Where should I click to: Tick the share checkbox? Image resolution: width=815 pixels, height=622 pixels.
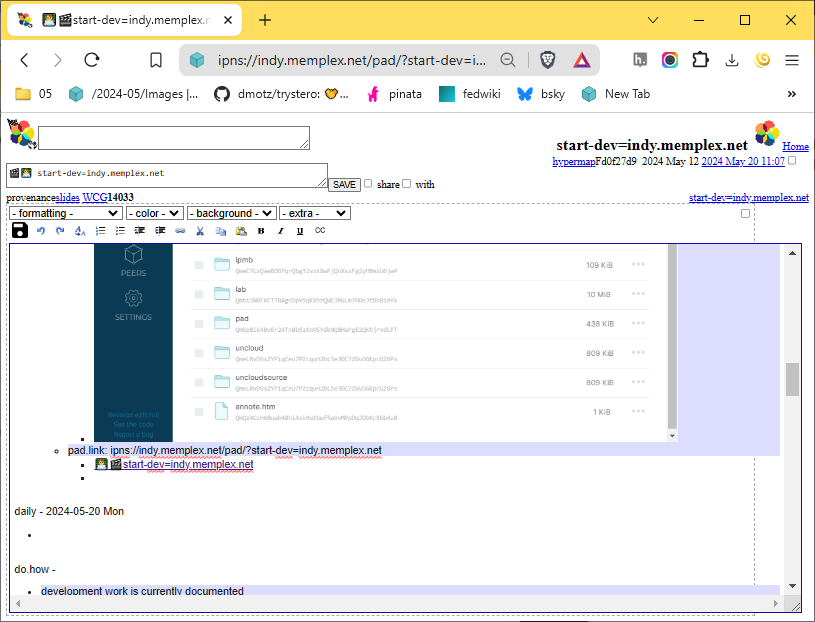point(368,183)
